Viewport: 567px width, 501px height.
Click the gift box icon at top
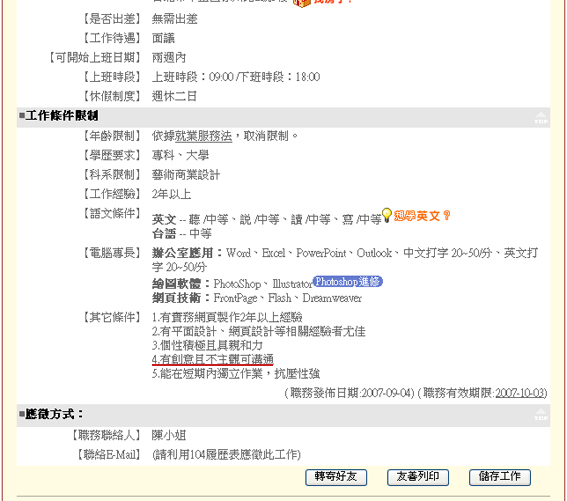coord(302,3)
